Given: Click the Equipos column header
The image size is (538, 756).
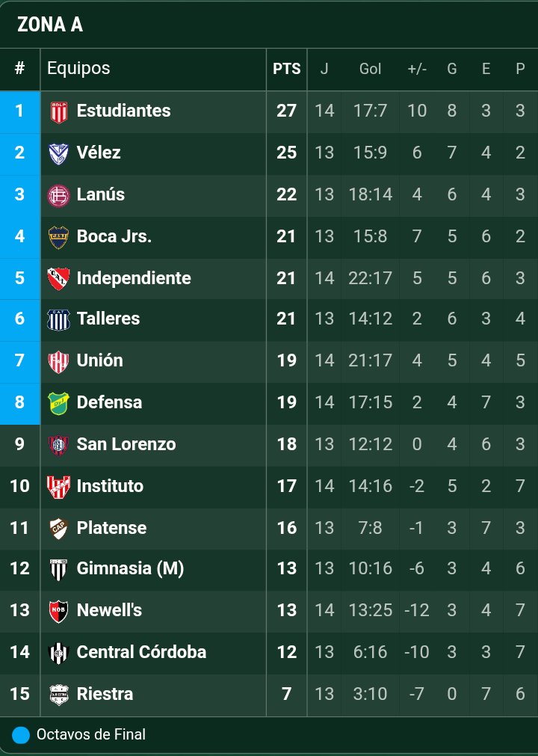Looking at the screenshot, I should (x=78, y=69).
